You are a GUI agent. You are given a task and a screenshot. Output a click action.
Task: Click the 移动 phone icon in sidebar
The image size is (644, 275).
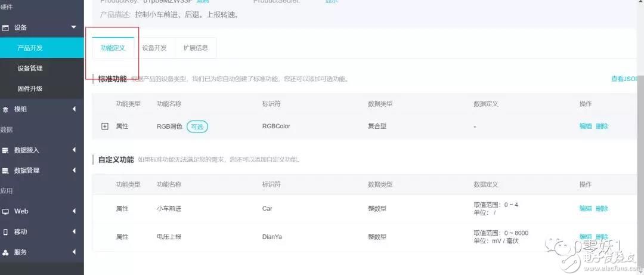coord(6,232)
